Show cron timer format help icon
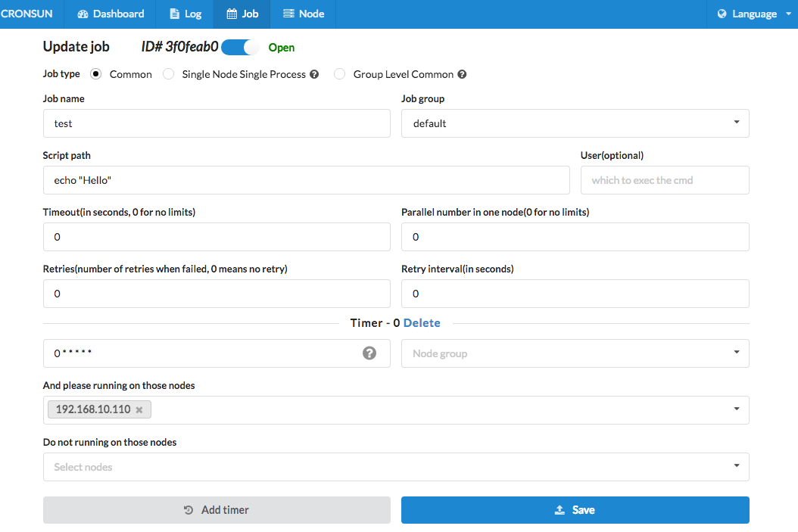This screenshot has height=532, width=798. tap(369, 353)
